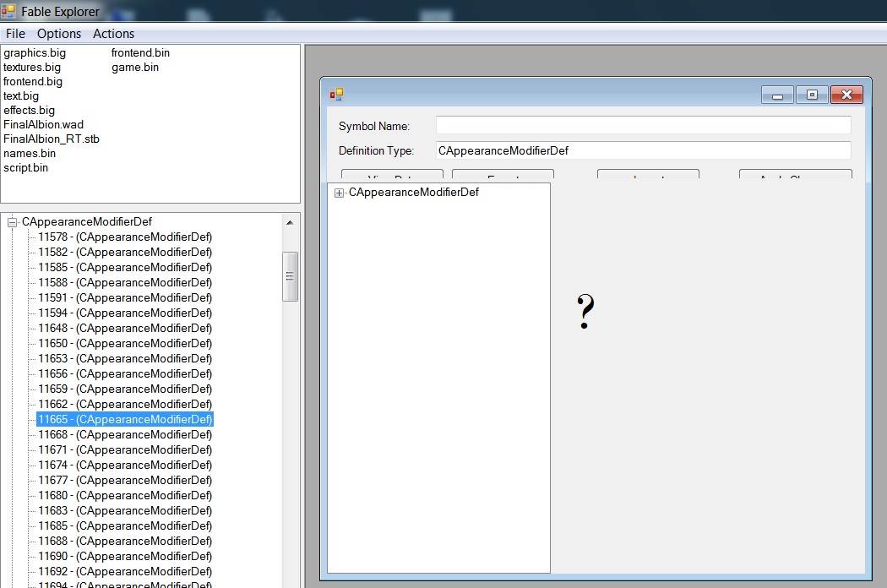Select entry 11648 in the tree

(x=125, y=328)
